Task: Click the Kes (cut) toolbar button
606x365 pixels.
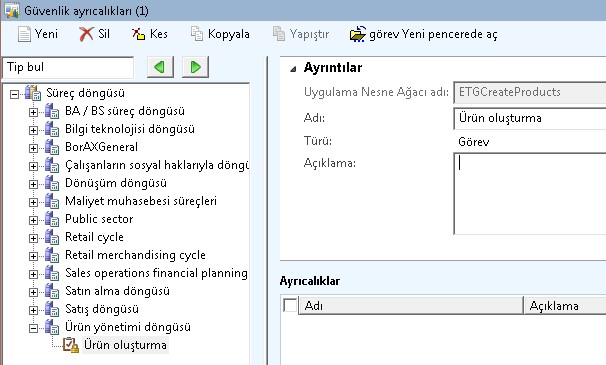Action: [x=149, y=34]
